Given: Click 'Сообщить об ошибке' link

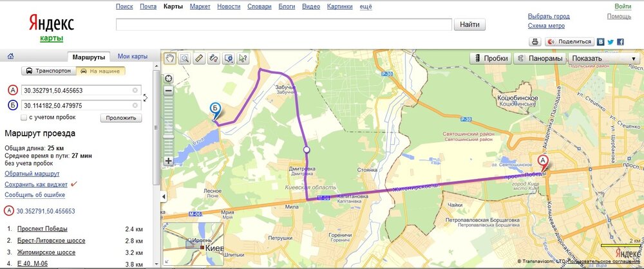Looking at the screenshot, I should tap(35, 194).
